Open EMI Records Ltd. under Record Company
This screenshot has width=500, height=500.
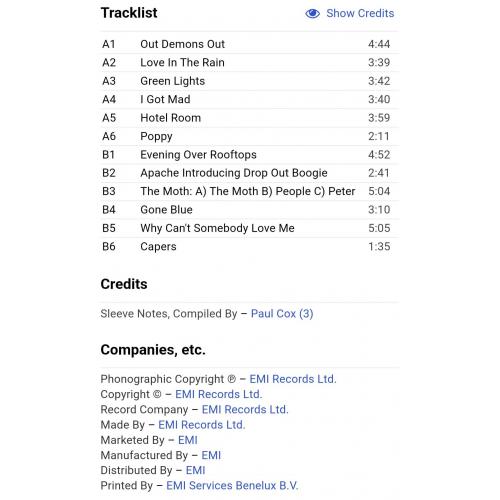(245, 410)
